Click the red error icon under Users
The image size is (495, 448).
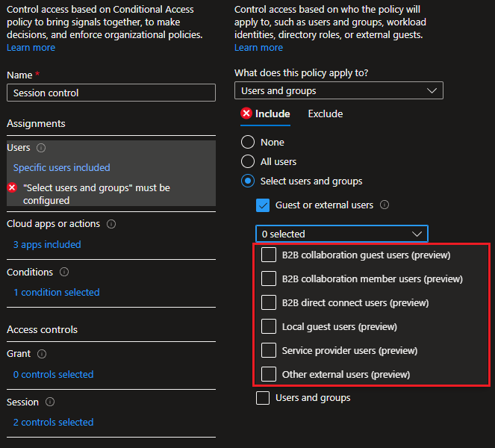pos(12,188)
